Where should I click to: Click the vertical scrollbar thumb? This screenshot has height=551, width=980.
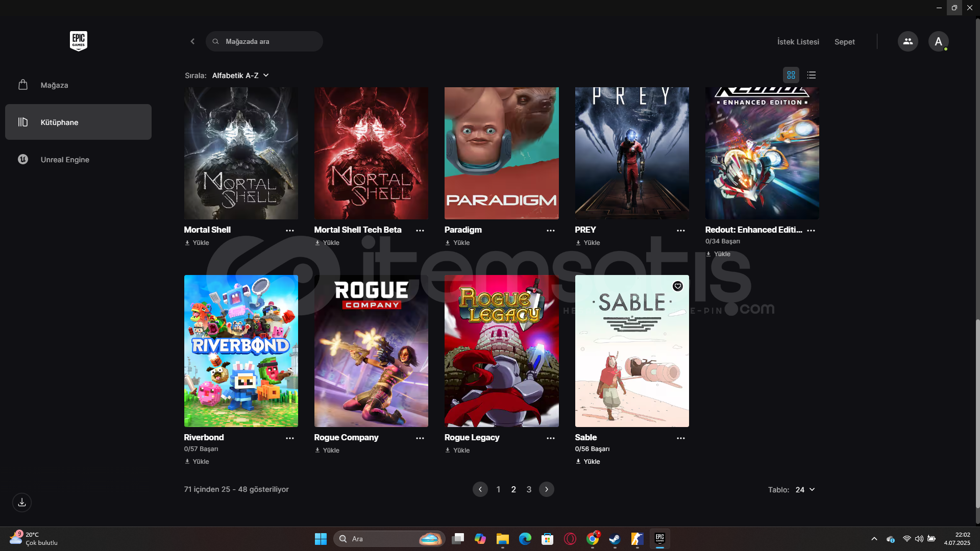977,413
